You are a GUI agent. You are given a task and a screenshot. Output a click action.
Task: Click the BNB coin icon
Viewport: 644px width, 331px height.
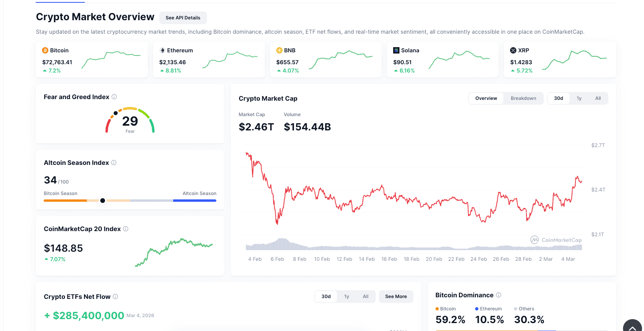pos(279,50)
